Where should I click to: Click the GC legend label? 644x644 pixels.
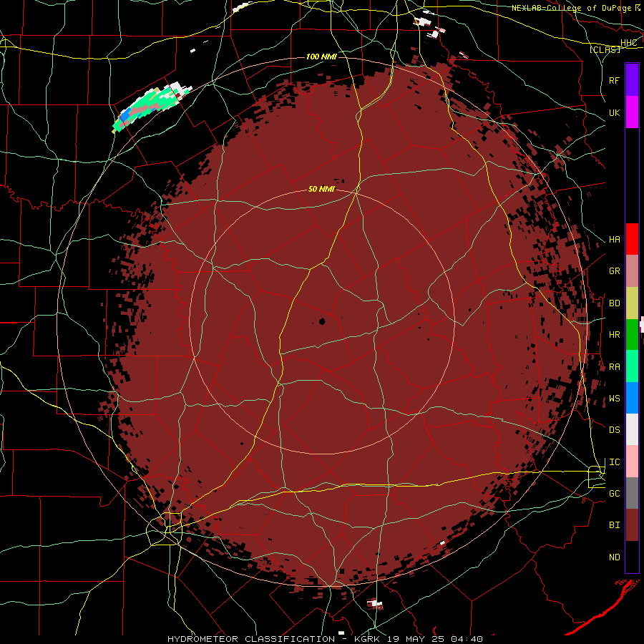[x=614, y=494]
